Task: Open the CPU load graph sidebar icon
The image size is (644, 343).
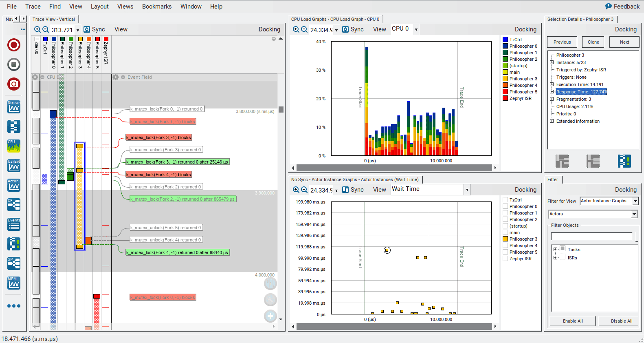Action: click(14, 146)
